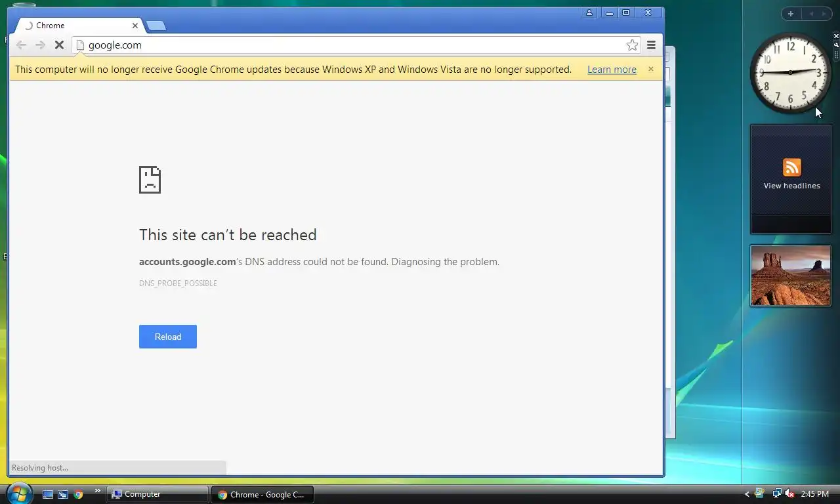The width and height of the screenshot is (840, 504).
Task: Click sidebar previous gadgets page arrow
Action: [x=811, y=14]
